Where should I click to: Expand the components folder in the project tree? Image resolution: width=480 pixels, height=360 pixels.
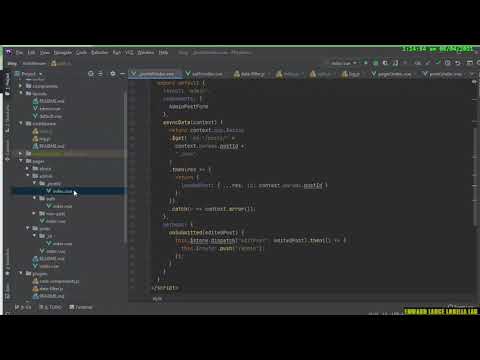(21, 86)
